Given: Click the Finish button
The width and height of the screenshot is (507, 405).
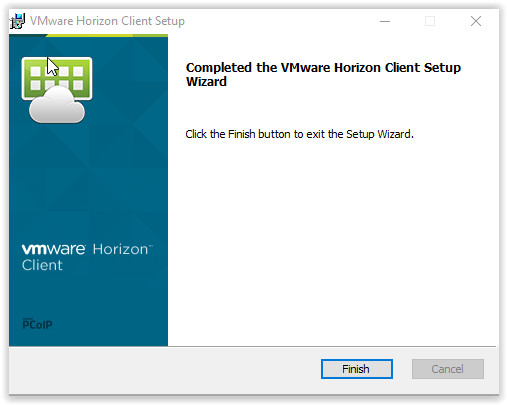Looking at the screenshot, I should click(x=356, y=369).
